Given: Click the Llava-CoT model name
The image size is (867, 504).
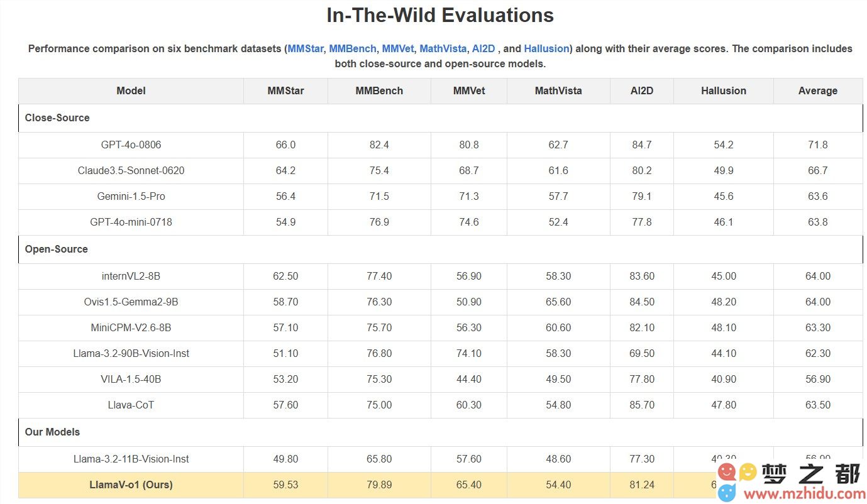Looking at the screenshot, I should [131, 405].
